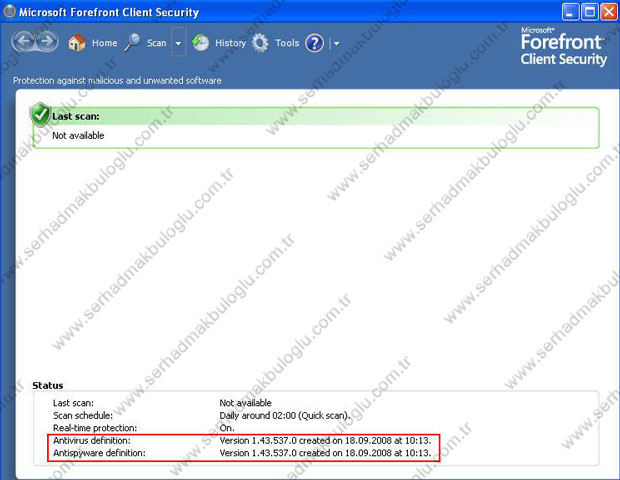This screenshot has height=480, width=620.
Task: Go forward with the right arrow button
Action: coord(46,41)
